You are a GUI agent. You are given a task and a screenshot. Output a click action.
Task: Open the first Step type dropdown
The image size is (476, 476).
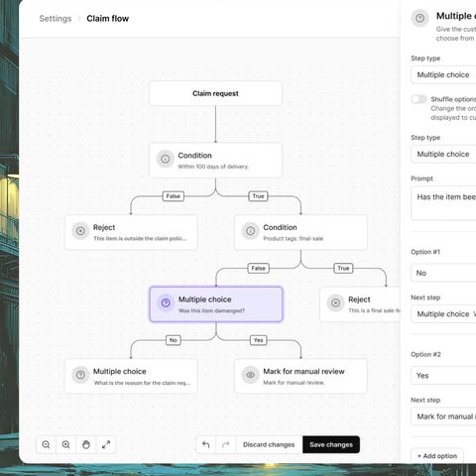pyautogui.click(x=443, y=74)
